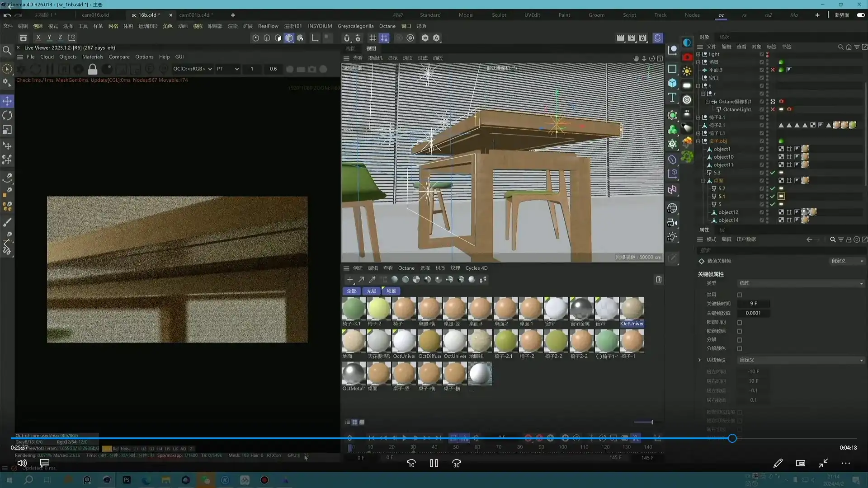Click the eyedropper icon in the Octane material toolbar
The width and height of the screenshot is (868, 488).
coord(372,279)
